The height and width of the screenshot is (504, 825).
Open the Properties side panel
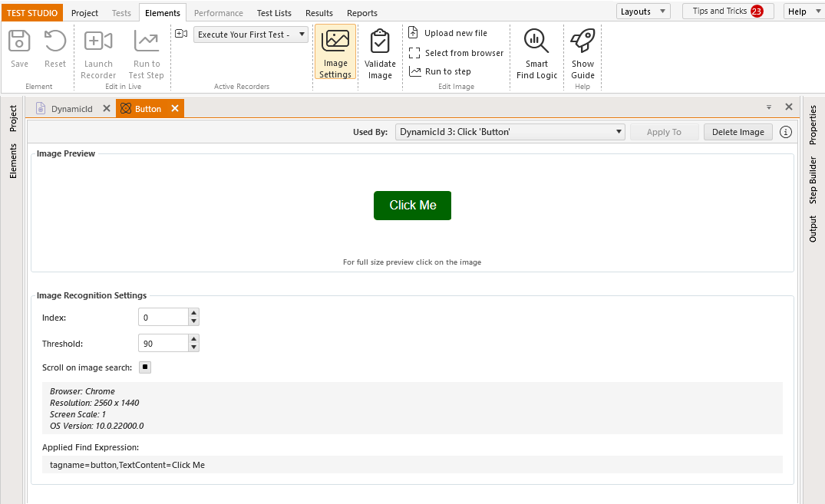(813, 125)
